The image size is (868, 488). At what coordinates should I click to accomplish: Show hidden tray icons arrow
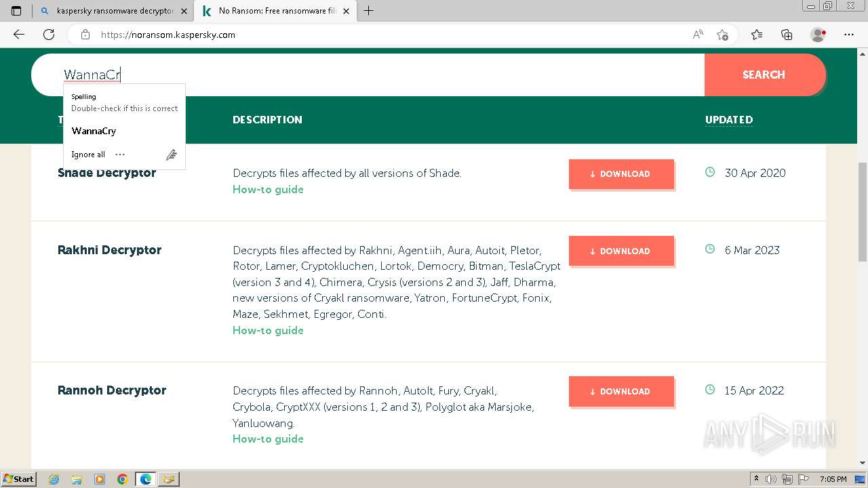tap(756, 479)
